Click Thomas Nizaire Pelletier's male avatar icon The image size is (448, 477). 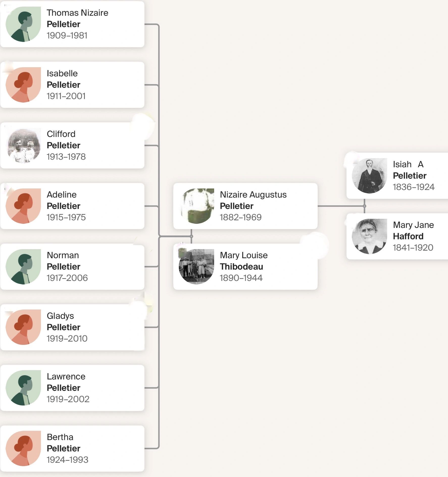pos(23,24)
